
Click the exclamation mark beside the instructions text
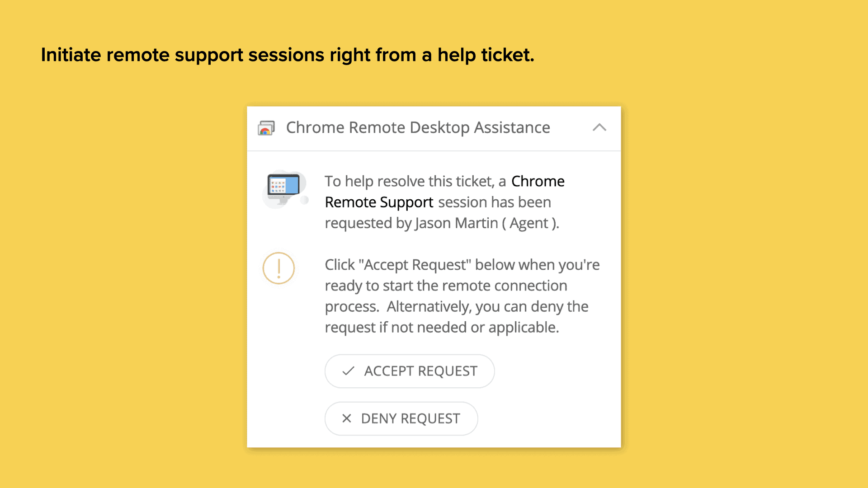point(278,268)
